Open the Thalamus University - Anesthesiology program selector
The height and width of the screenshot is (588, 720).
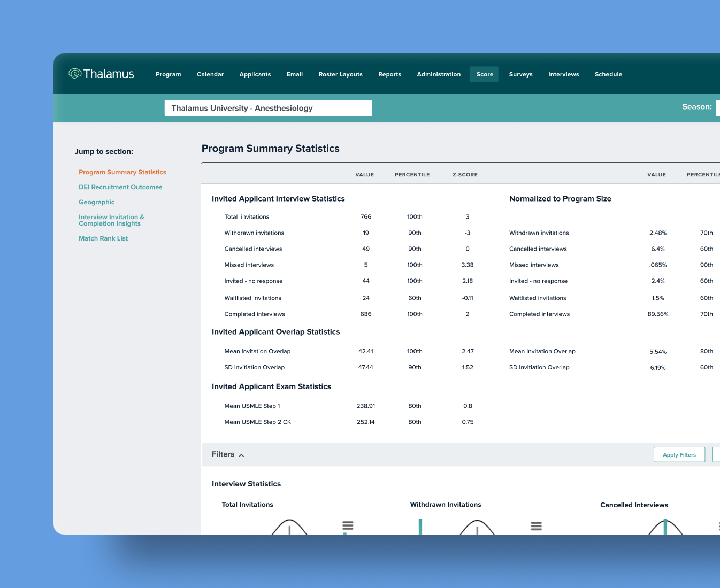[x=268, y=108]
